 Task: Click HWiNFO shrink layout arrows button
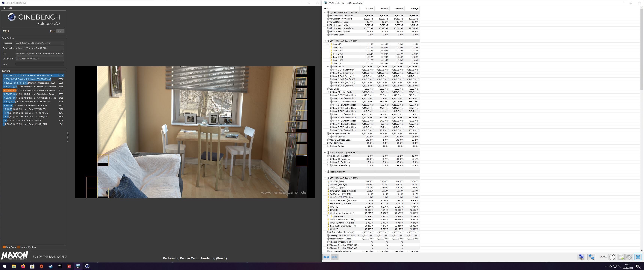point(334,257)
